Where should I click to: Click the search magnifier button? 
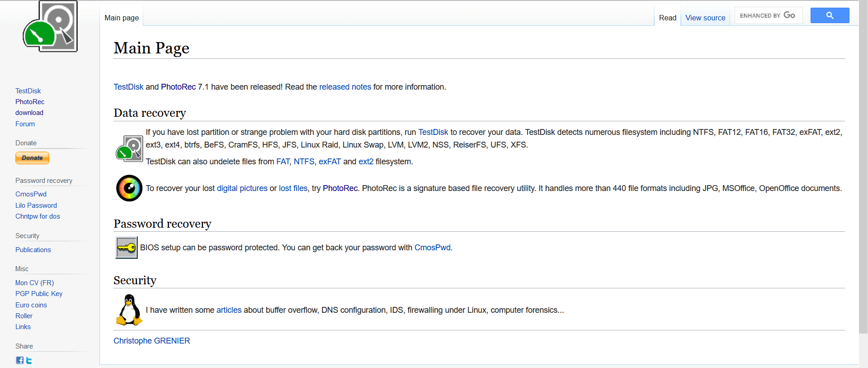click(830, 15)
